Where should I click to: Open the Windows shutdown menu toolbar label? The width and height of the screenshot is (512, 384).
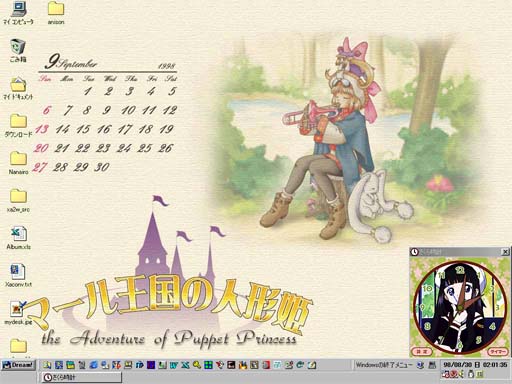click(x=384, y=365)
